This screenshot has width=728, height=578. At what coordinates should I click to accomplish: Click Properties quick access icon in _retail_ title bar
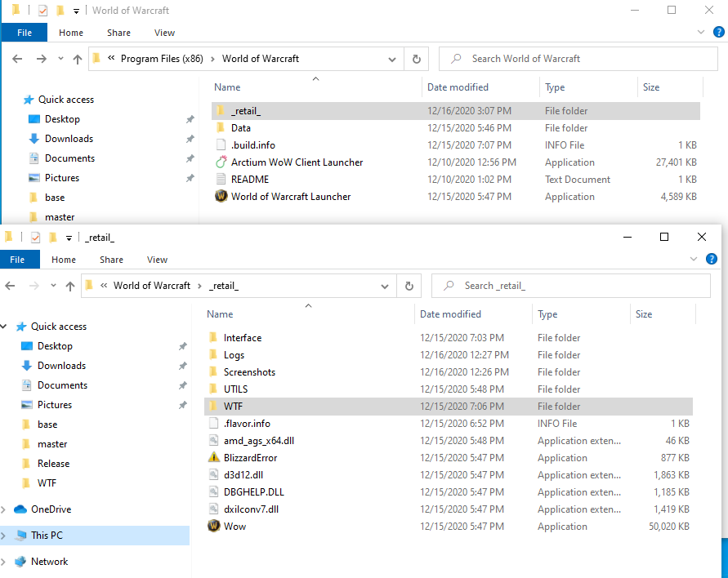point(35,238)
